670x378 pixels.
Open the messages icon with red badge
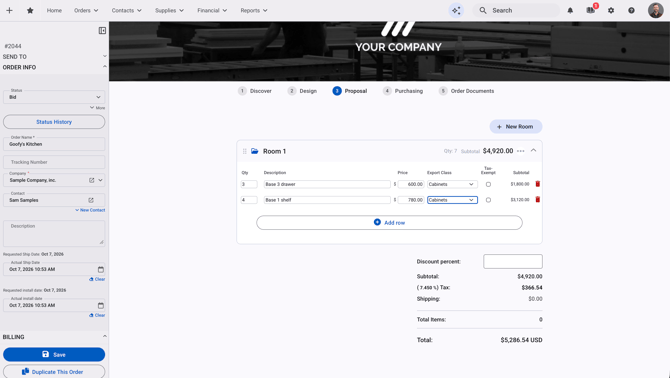(591, 10)
